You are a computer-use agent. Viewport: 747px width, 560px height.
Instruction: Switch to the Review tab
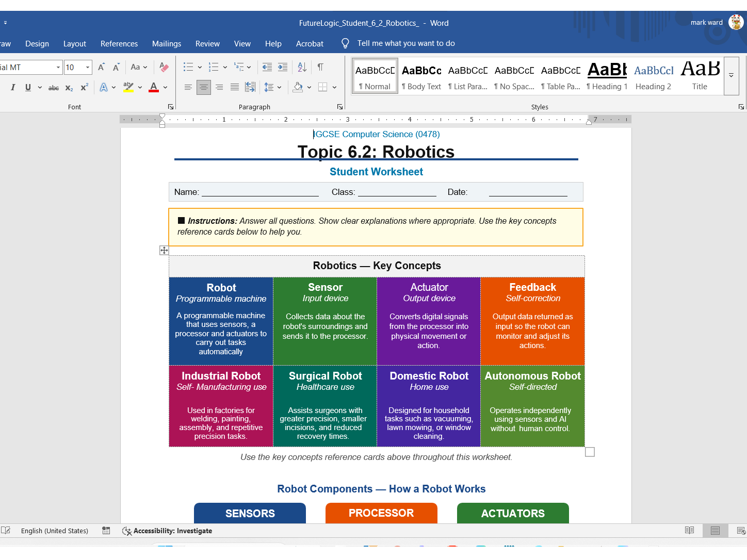[207, 44]
